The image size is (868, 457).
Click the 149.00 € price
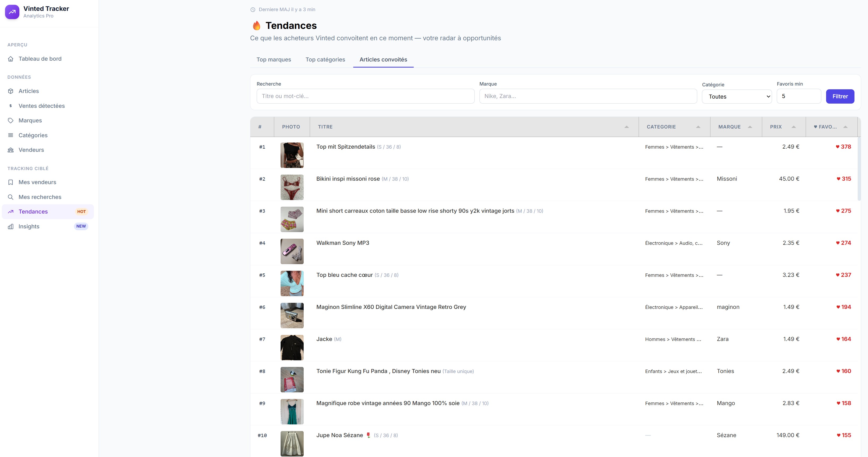click(x=788, y=435)
